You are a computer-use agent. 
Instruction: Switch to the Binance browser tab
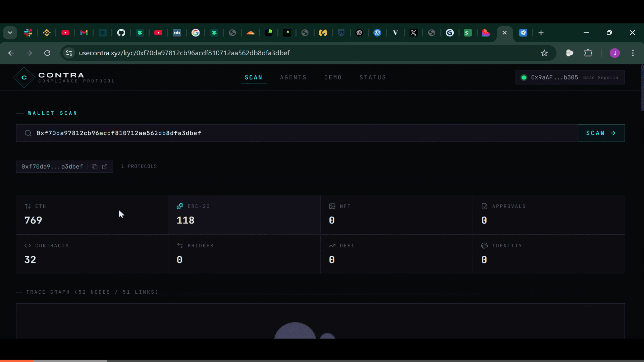coord(47,33)
